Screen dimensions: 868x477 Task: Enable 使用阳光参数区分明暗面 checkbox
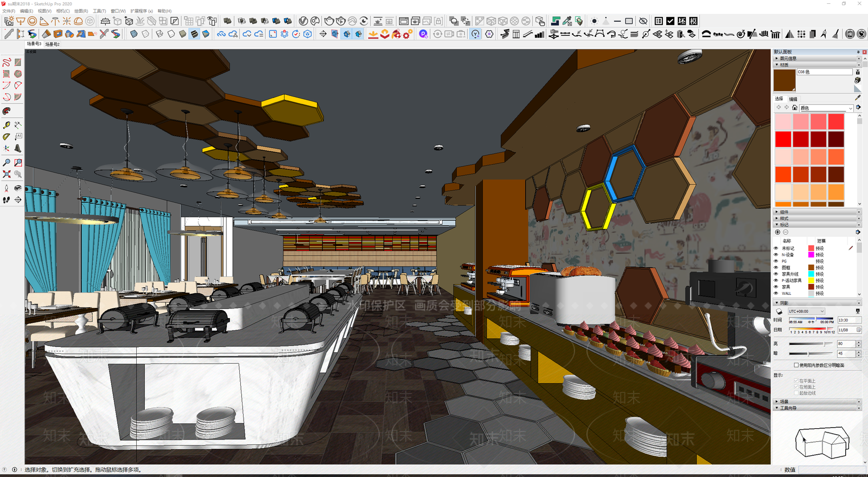[796, 365]
